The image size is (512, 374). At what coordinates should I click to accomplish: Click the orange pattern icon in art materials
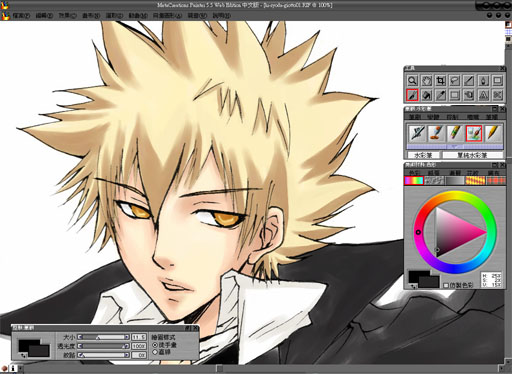click(476, 181)
